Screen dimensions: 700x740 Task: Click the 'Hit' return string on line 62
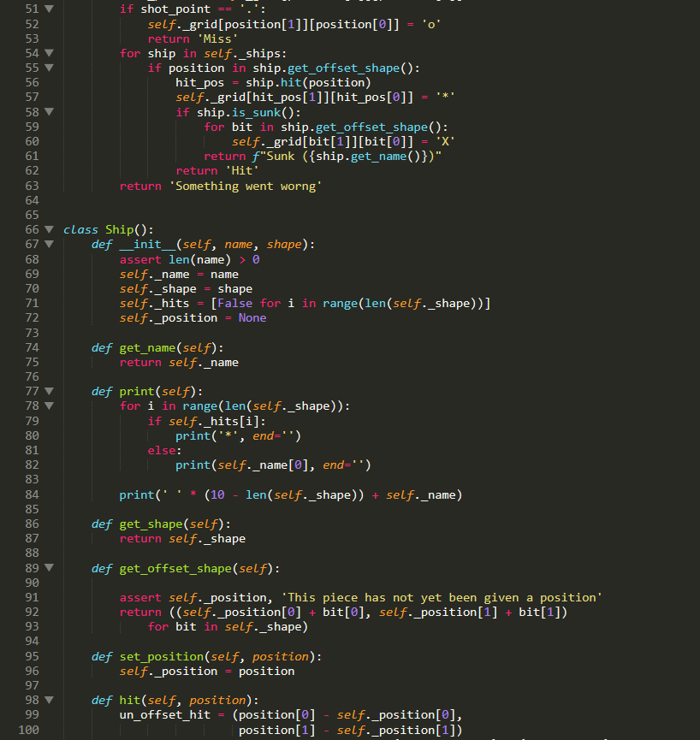(242, 171)
